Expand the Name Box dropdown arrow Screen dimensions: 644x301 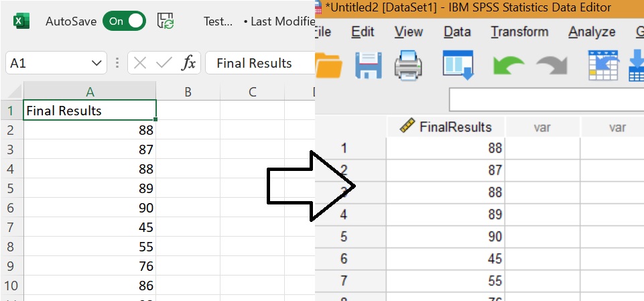click(96, 63)
